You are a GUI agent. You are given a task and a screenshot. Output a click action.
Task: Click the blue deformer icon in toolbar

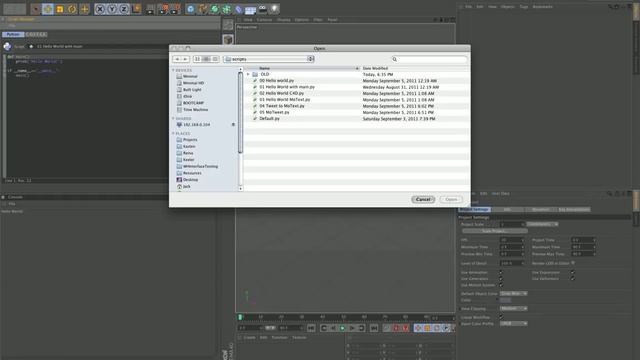point(239,9)
